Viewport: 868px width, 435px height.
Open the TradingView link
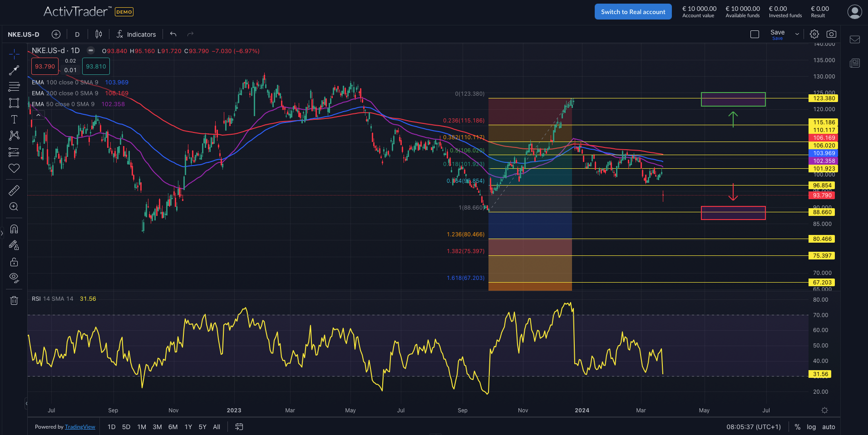(80, 427)
